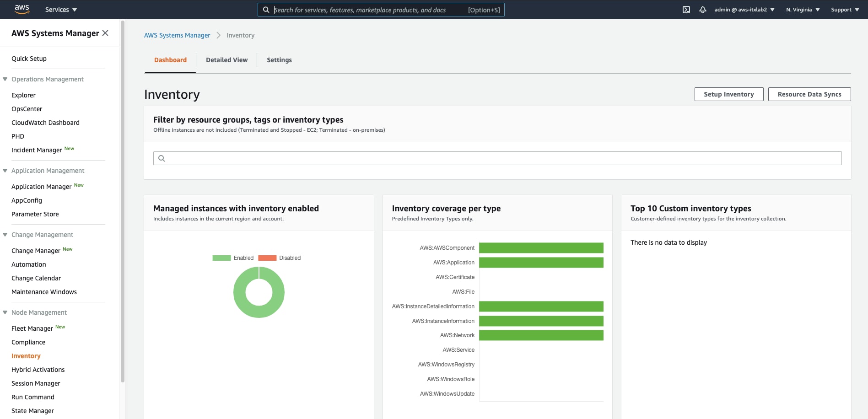This screenshot has width=868, height=419.
Task: Switch to the Detailed View tab
Action: [x=226, y=60]
